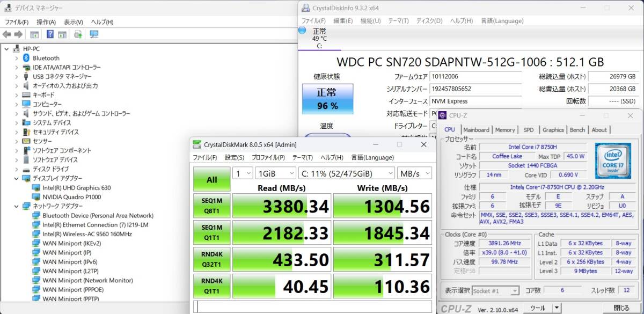Click the USB connector manager plug icon

26,76
